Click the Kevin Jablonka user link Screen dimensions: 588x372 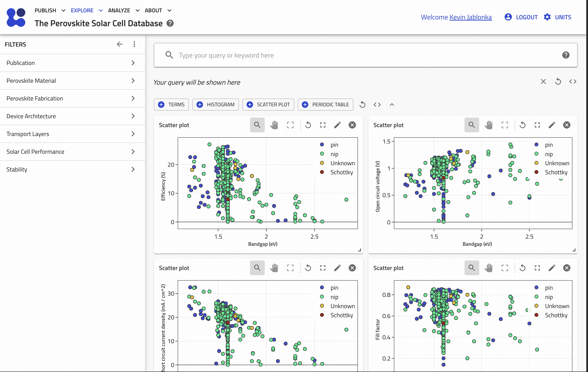[470, 17]
